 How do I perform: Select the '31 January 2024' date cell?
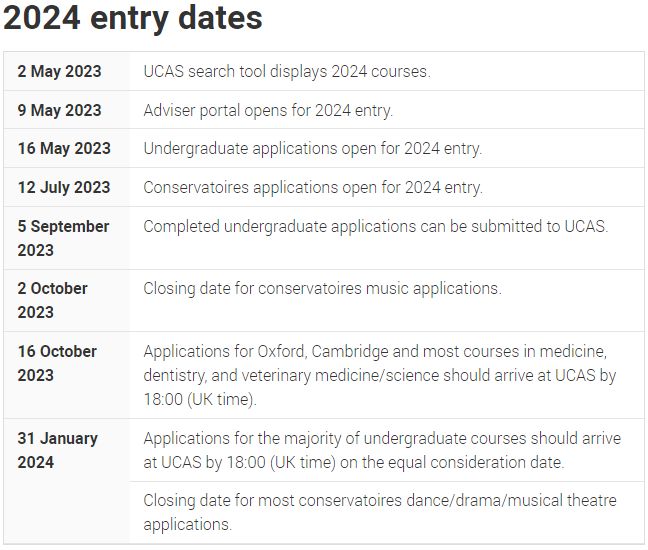[x=67, y=481]
